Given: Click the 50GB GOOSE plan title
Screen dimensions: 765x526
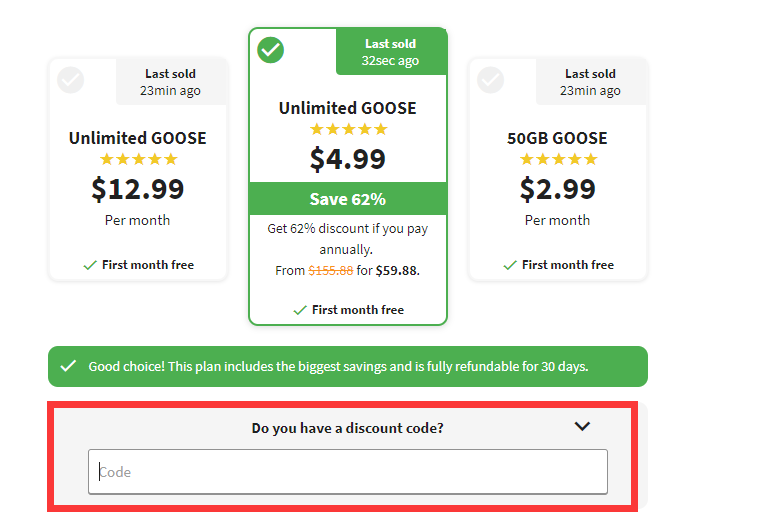Looking at the screenshot, I should [x=557, y=138].
